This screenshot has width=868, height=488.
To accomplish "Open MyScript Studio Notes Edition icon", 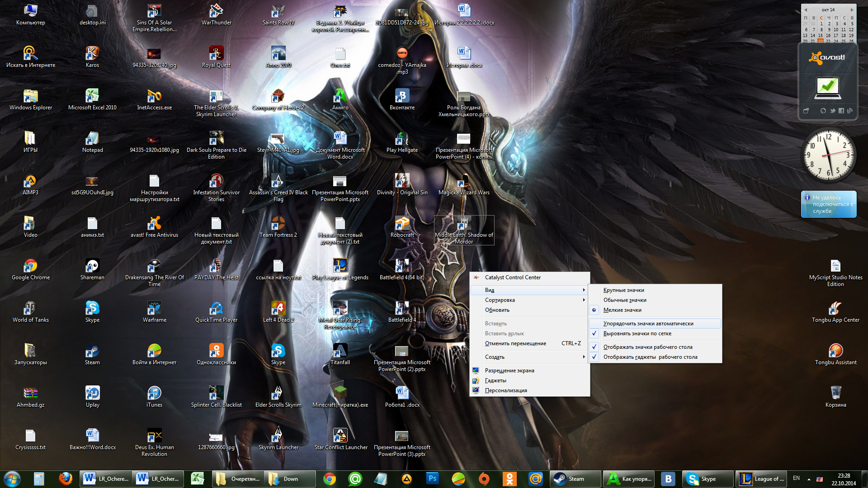I will point(835,273).
